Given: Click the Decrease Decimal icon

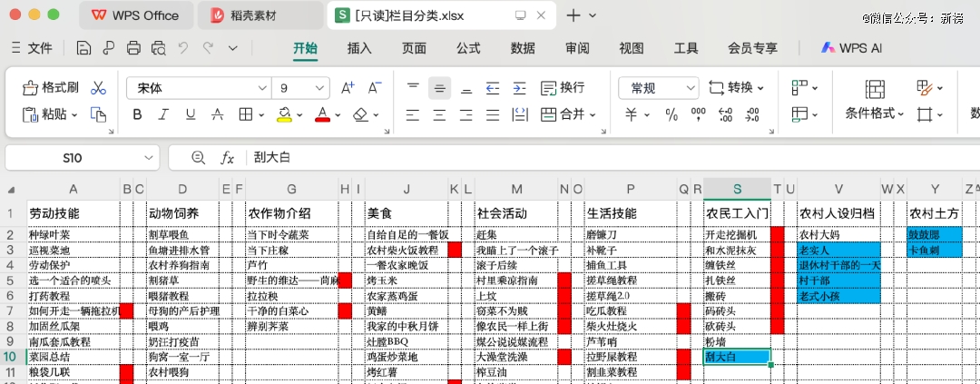Looking at the screenshot, I should (752, 114).
